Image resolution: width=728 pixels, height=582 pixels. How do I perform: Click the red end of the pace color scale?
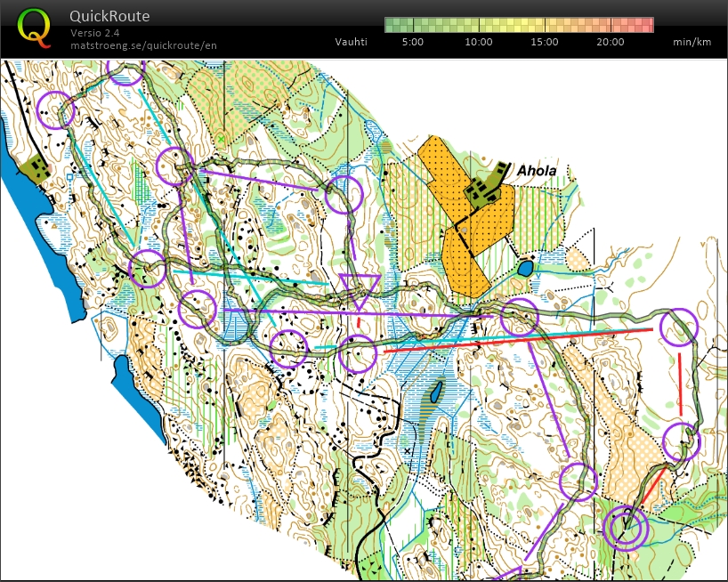(x=646, y=25)
